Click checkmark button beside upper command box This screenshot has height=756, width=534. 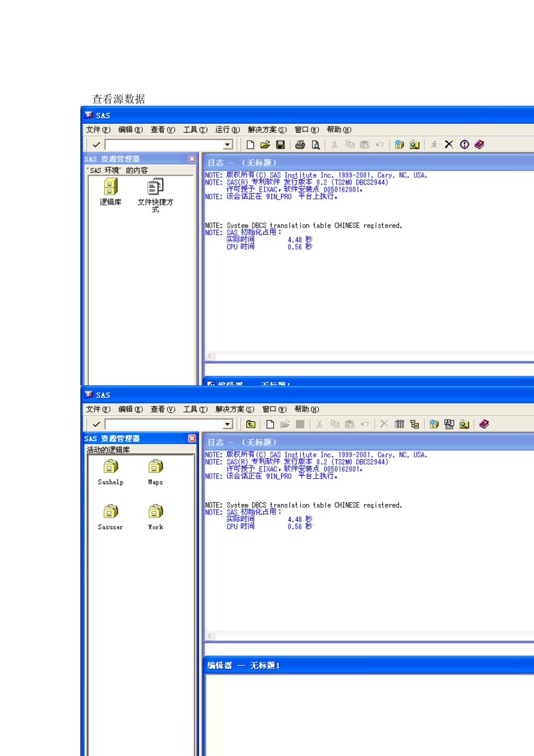(x=96, y=145)
